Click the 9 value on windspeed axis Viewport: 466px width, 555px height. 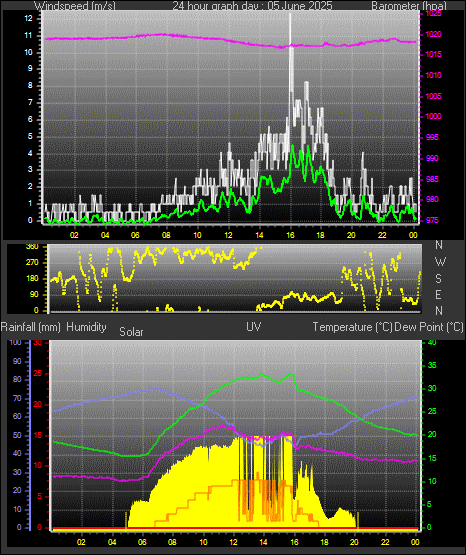pyautogui.click(x=30, y=68)
